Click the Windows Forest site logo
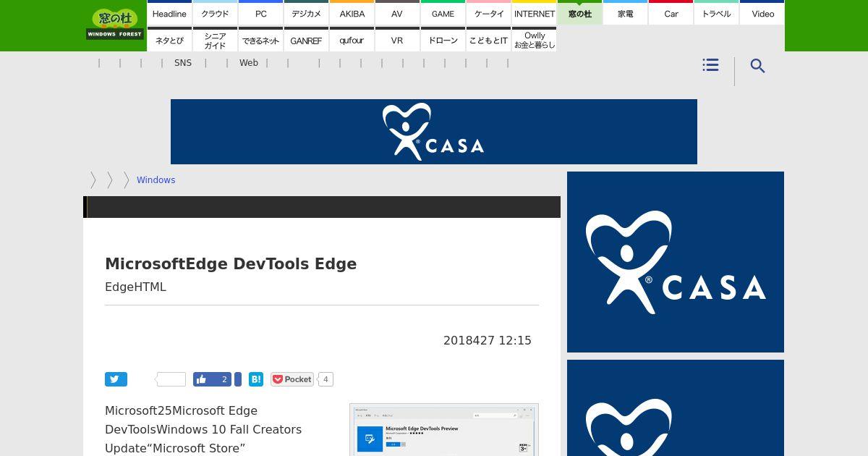Image resolution: width=868 pixels, height=456 pixels. pos(114,24)
